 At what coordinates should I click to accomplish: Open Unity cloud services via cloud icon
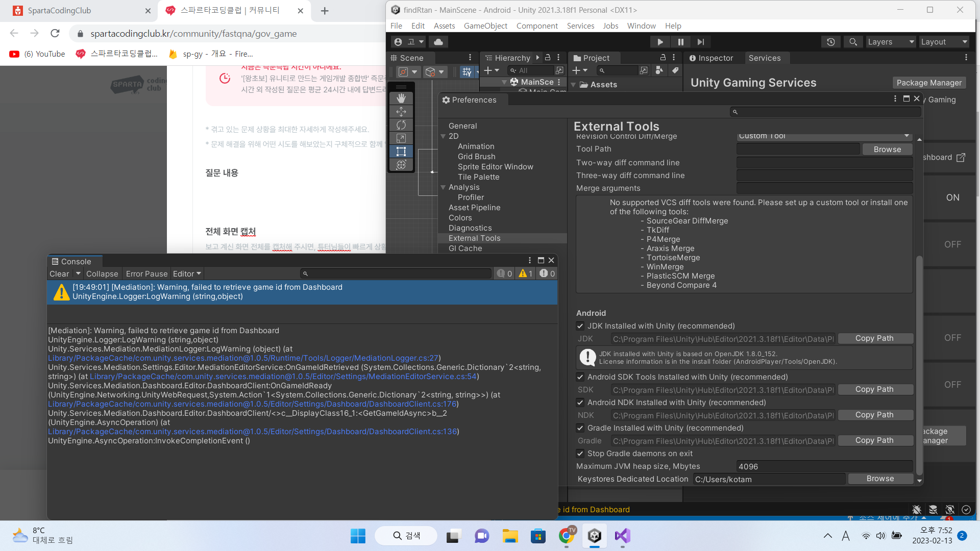pos(438,42)
